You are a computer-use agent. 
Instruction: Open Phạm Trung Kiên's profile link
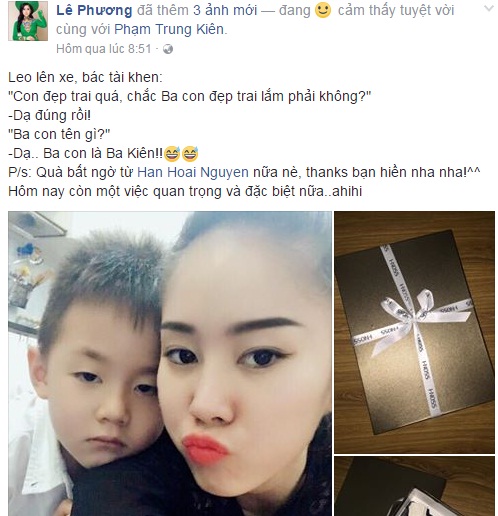(x=169, y=29)
